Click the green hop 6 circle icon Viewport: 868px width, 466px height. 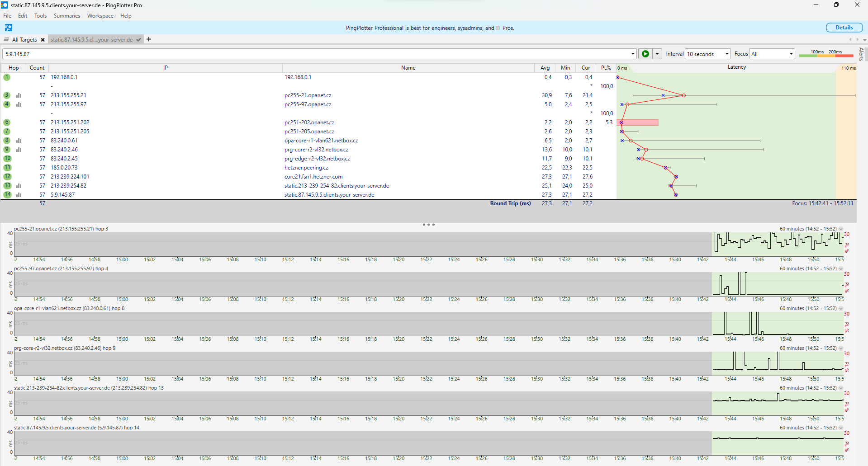click(7, 122)
